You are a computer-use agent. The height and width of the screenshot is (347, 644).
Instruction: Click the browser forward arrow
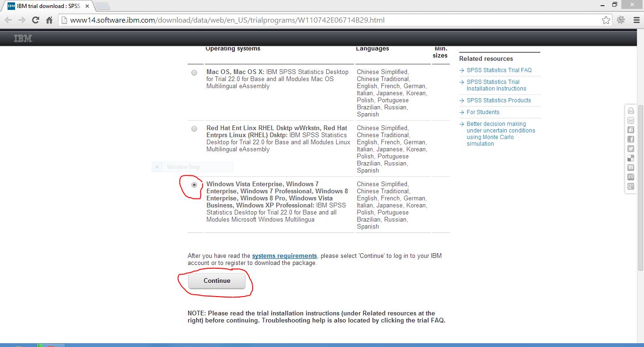pos(22,20)
